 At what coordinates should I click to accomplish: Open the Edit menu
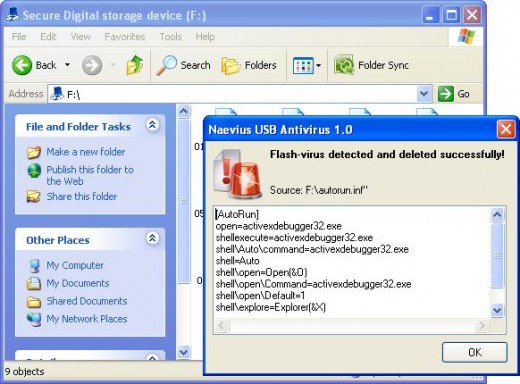point(48,36)
